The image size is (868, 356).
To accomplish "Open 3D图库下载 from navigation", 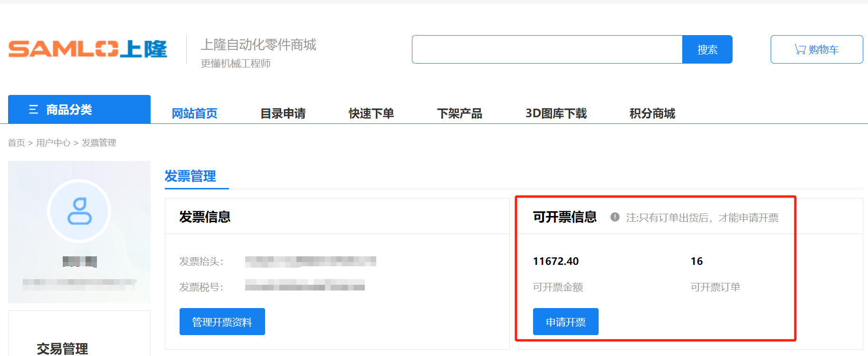I will [556, 113].
